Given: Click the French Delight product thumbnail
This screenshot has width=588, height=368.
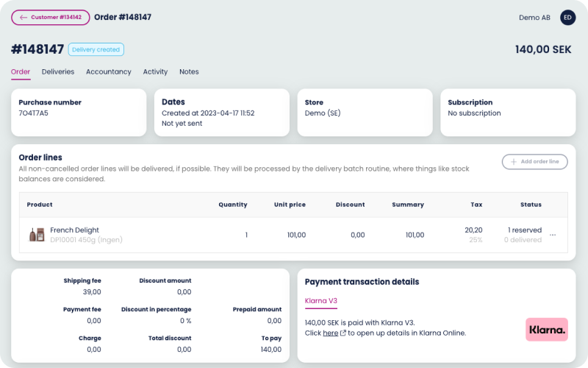Looking at the screenshot, I should point(37,234).
